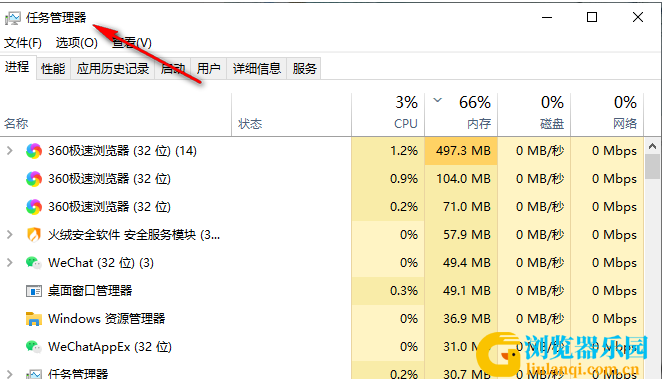This screenshot has height=379, width=662.
Task: Expand the 360极速浏览器 (14) process group
Action: (10, 151)
